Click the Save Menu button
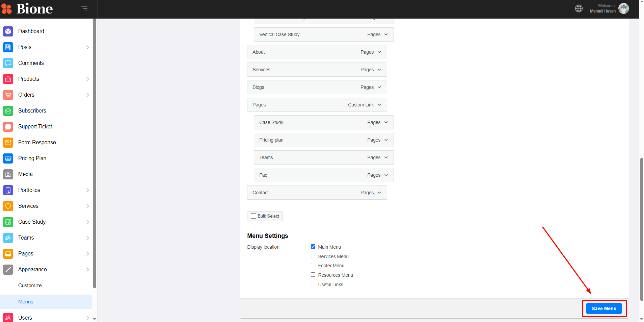 point(604,308)
